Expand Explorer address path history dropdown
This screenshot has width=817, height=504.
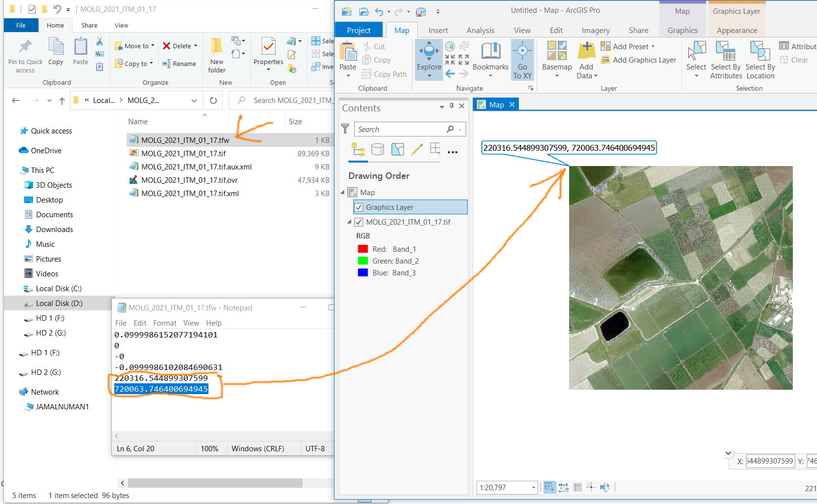pos(194,101)
